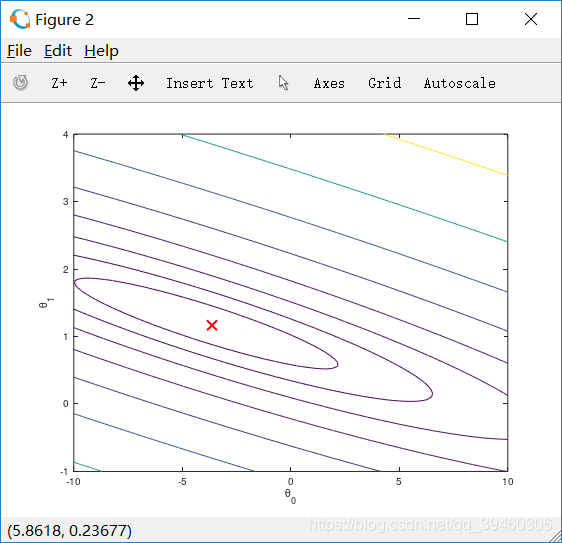Click x-axis tick label -5
This screenshot has height=543, width=562.
coord(182,481)
